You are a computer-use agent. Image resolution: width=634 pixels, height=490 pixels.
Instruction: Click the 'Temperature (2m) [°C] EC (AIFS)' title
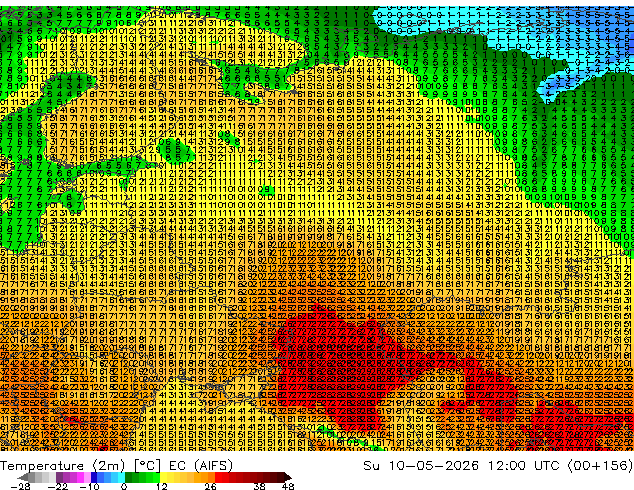116,466
